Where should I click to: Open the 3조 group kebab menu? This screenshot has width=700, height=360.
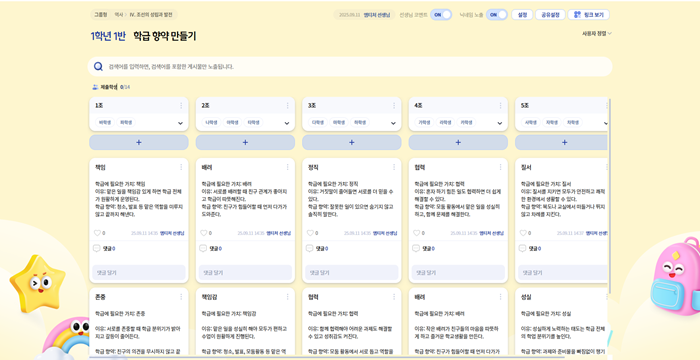(394, 106)
